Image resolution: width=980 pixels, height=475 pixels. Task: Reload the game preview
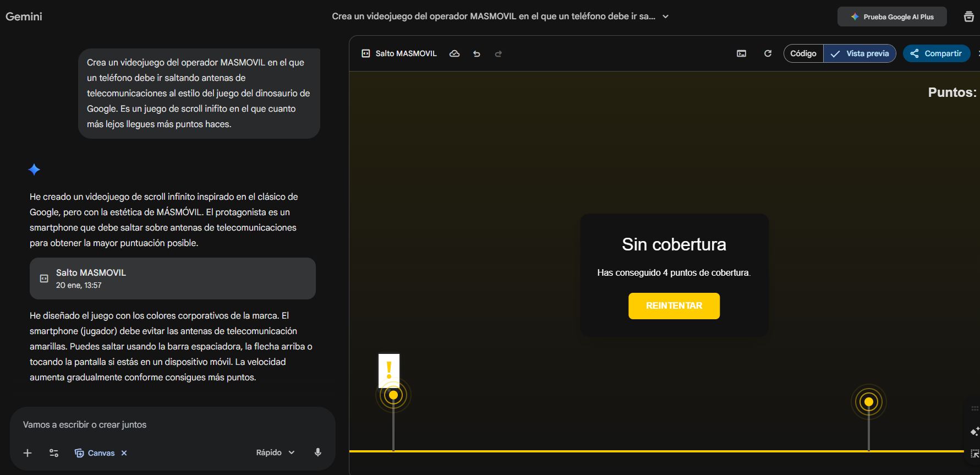[x=768, y=53]
